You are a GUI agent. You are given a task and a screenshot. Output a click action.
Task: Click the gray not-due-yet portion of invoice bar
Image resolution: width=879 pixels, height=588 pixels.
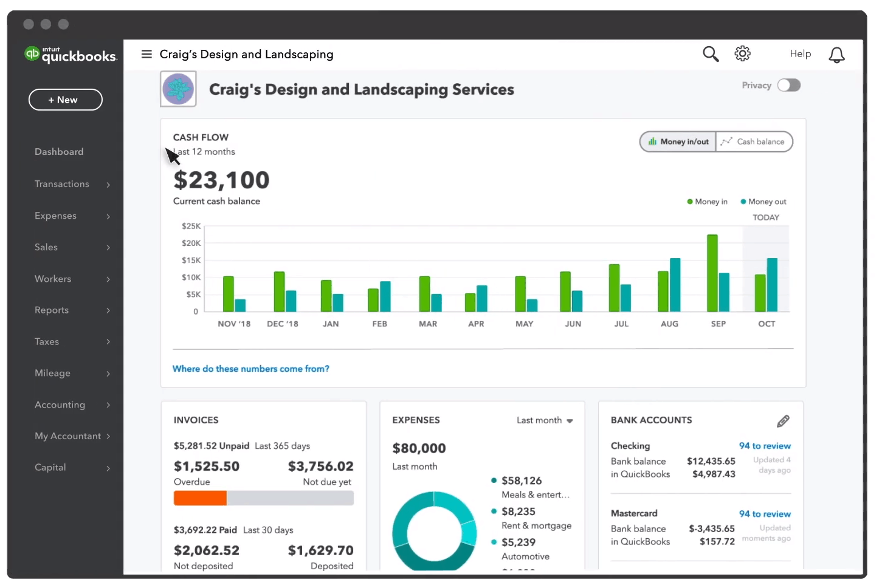pos(290,498)
